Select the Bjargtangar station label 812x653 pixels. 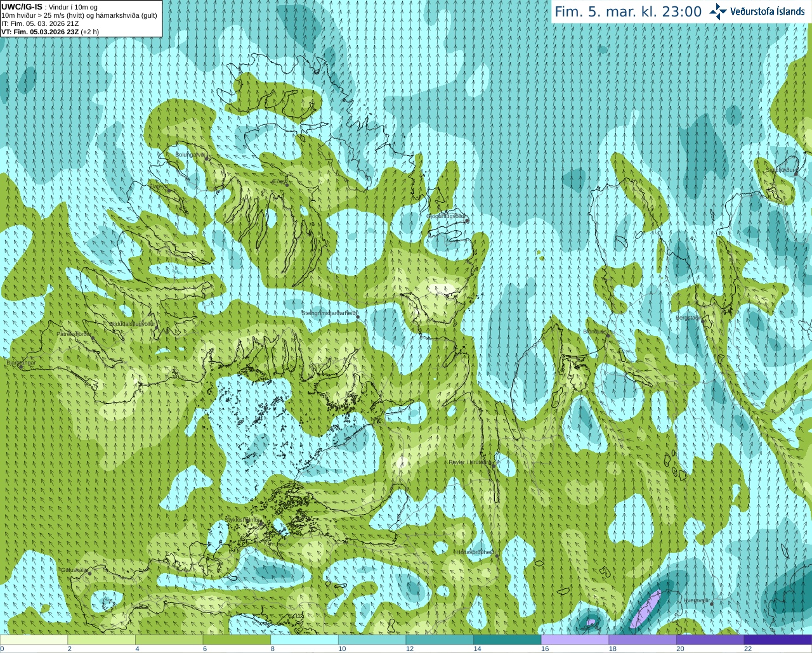(x=21, y=363)
